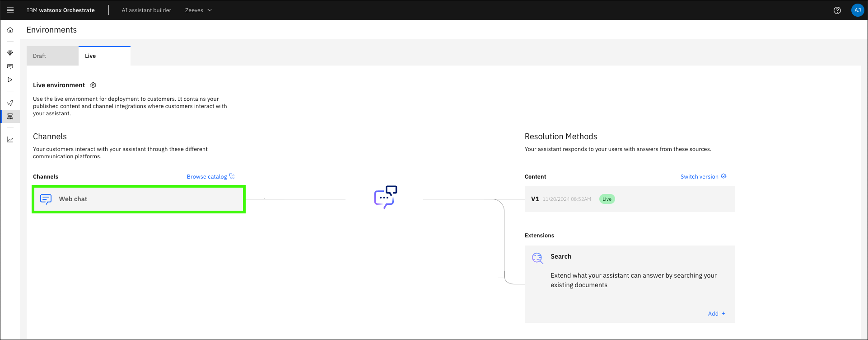Click the AI assistant builder header link

click(x=146, y=10)
